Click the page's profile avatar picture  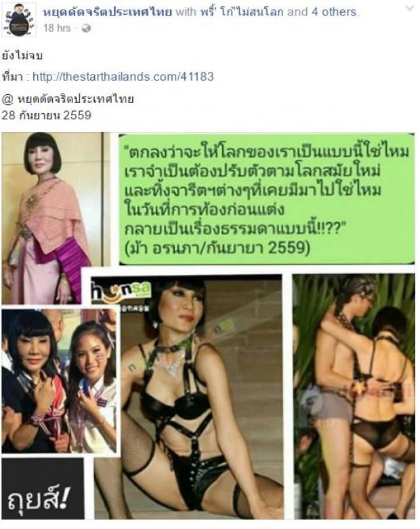19,20
